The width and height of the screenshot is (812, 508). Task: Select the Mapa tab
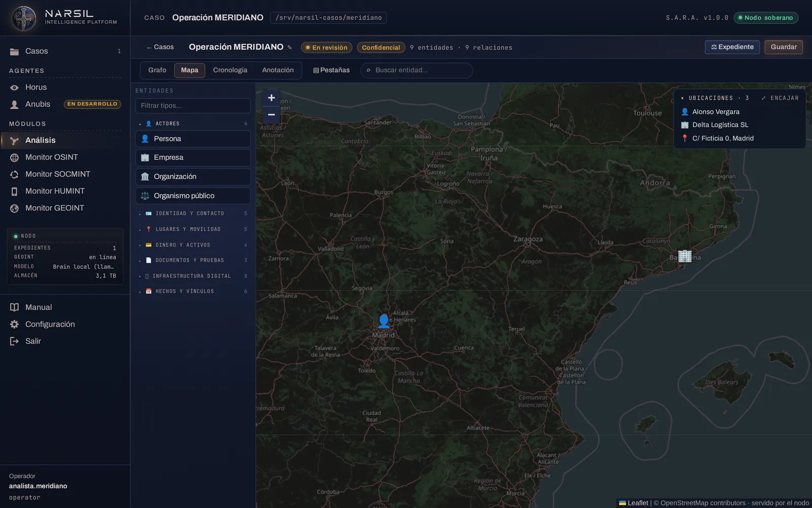point(190,70)
